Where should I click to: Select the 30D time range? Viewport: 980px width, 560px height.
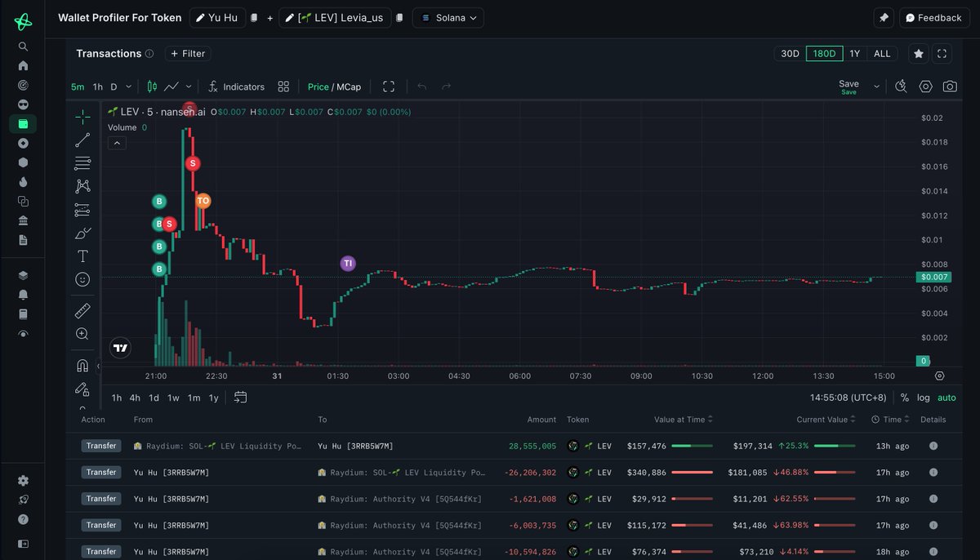[x=790, y=53]
